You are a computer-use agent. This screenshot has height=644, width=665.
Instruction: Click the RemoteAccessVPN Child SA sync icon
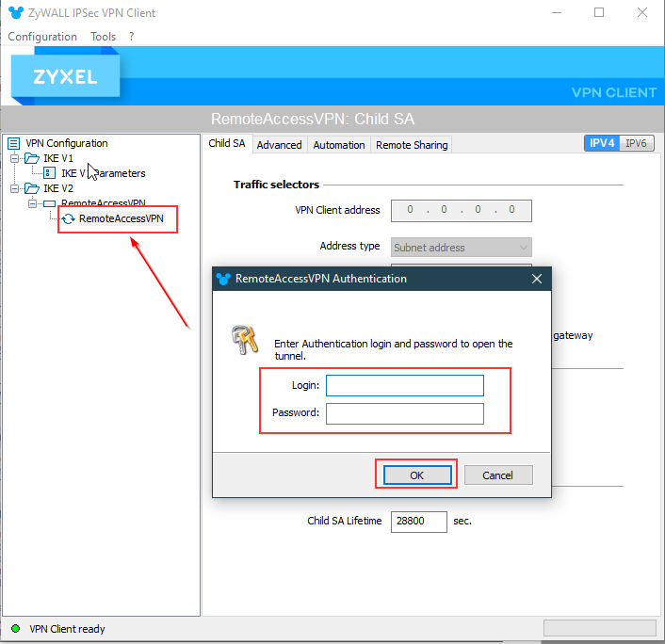pyautogui.click(x=69, y=218)
